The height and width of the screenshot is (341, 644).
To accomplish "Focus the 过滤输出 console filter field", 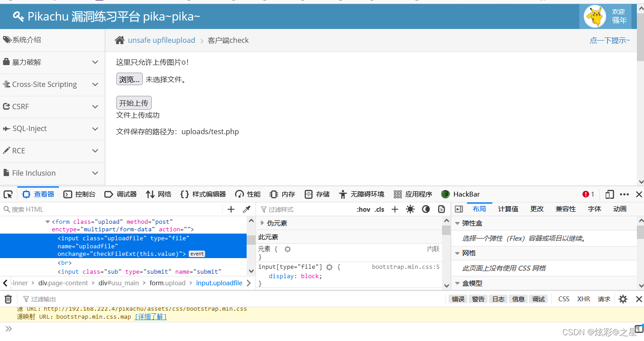I will coord(232,299).
